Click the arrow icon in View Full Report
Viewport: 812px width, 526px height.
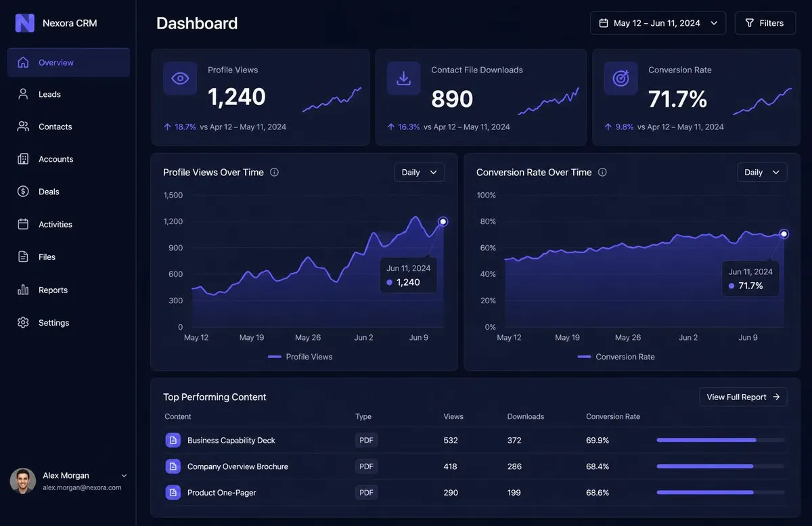(776, 397)
